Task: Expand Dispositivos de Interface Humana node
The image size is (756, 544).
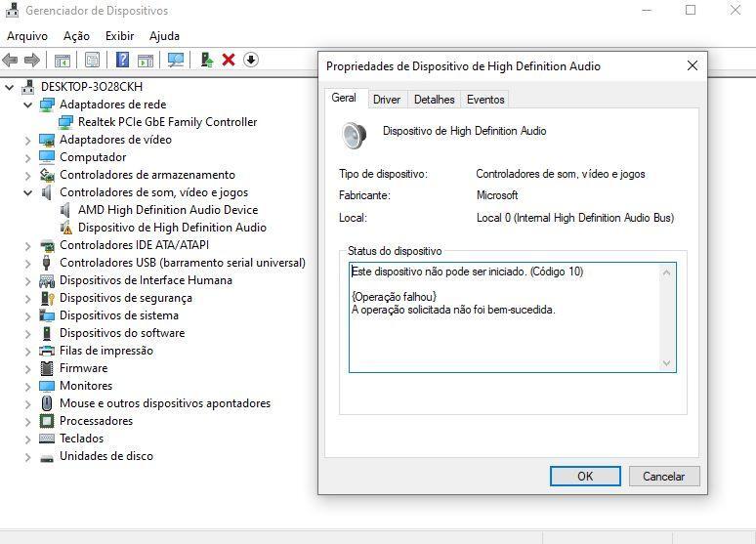Action: (x=28, y=280)
